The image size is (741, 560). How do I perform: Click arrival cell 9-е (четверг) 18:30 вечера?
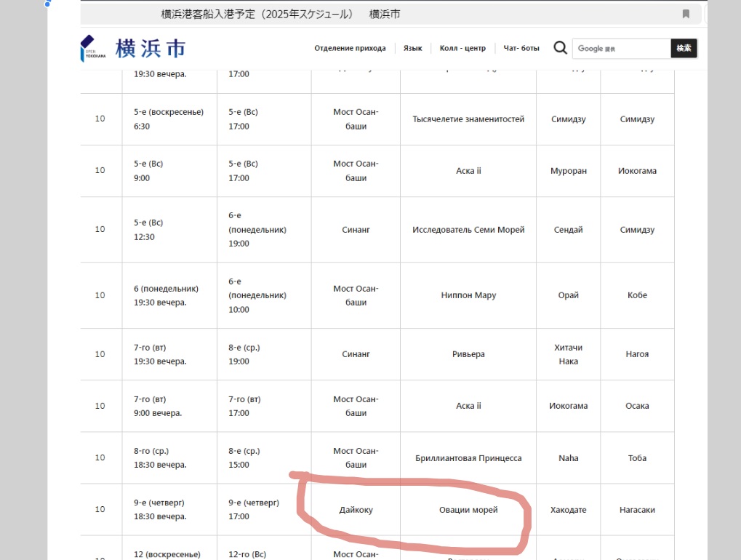coord(169,510)
